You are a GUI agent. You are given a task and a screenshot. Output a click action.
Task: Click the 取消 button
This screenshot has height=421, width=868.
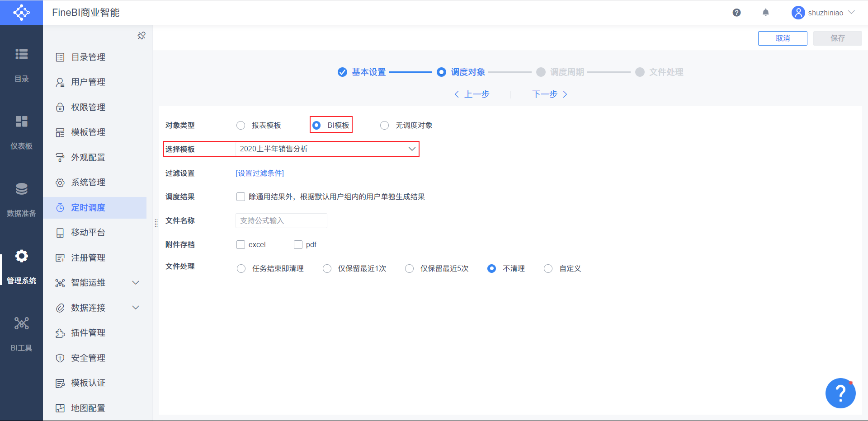[x=783, y=38]
